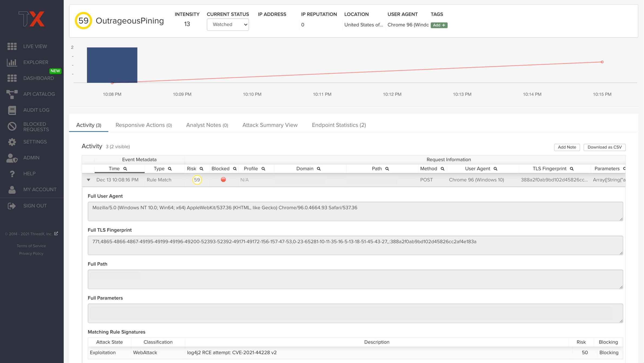Click the risk score 59 badge in header
The image size is (644, 363).
coord(83,21)
